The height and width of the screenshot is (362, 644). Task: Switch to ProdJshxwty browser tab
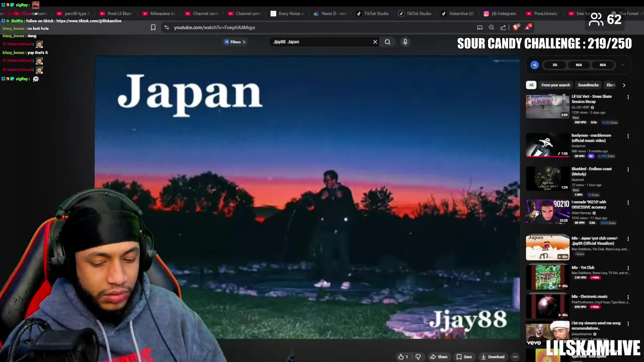pyautogui.click(x=542, y=14)
